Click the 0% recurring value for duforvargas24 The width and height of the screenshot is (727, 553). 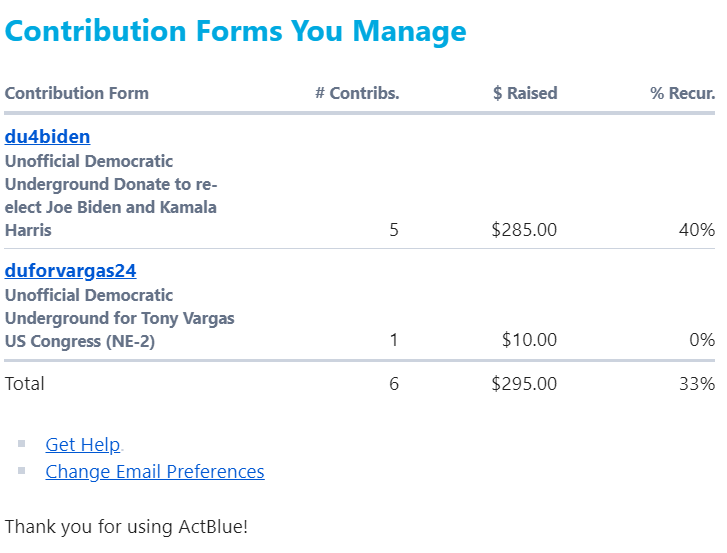click(x=701, y=340)
